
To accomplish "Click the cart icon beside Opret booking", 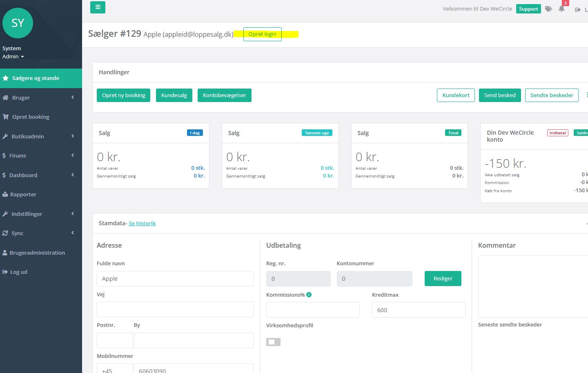I will [x=6, y=117].
